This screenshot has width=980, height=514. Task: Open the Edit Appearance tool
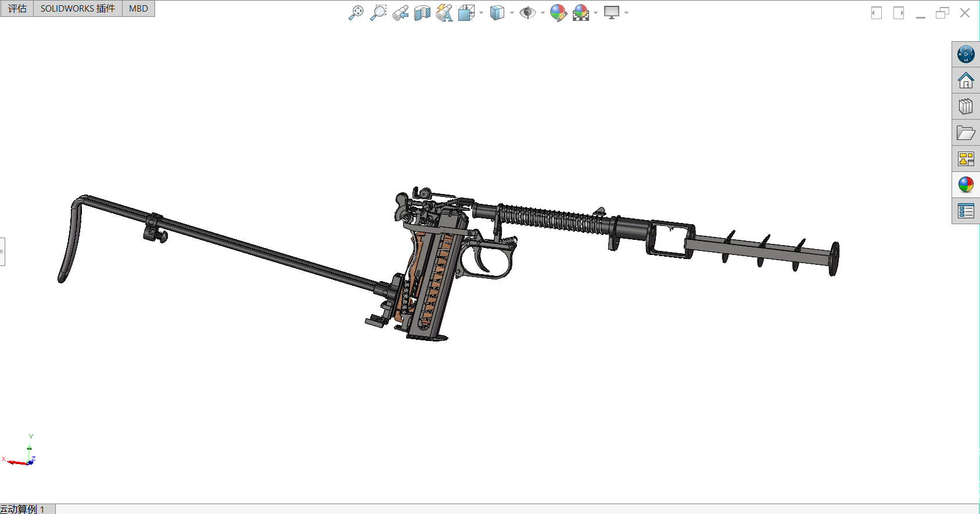(x=558, y=13)
